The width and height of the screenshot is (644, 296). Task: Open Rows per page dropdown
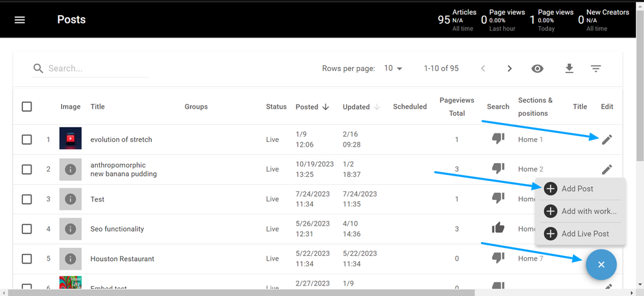(393, 68)
